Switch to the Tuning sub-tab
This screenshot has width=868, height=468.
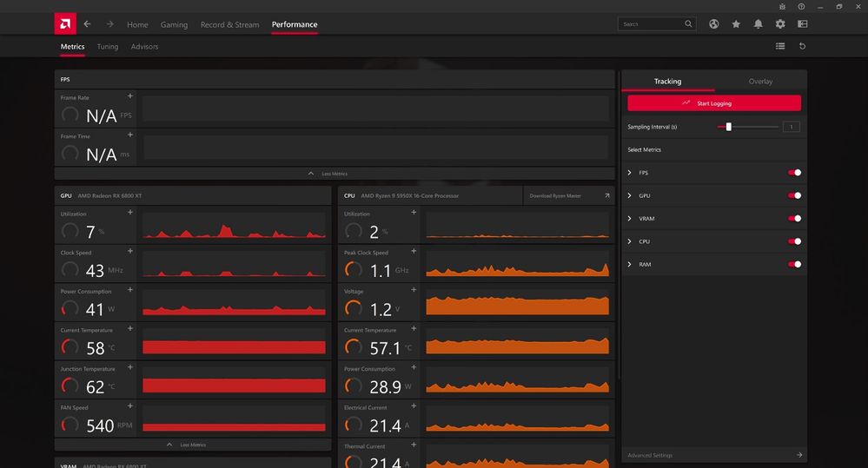click(108, 47)
